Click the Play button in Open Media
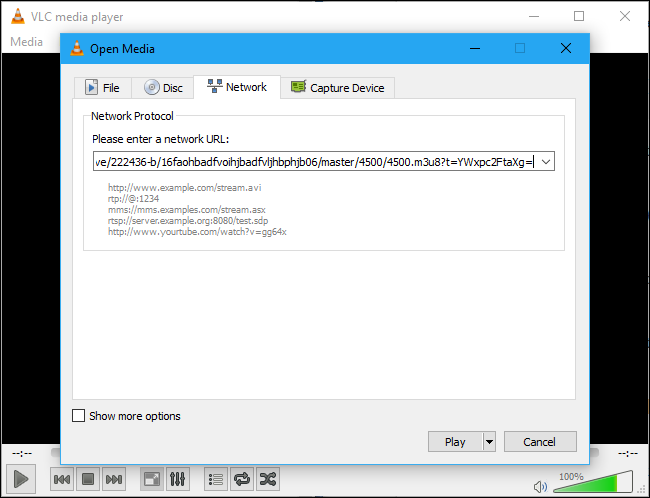The height and width of the screenshot is (498, 650). [x=455, y=442]
